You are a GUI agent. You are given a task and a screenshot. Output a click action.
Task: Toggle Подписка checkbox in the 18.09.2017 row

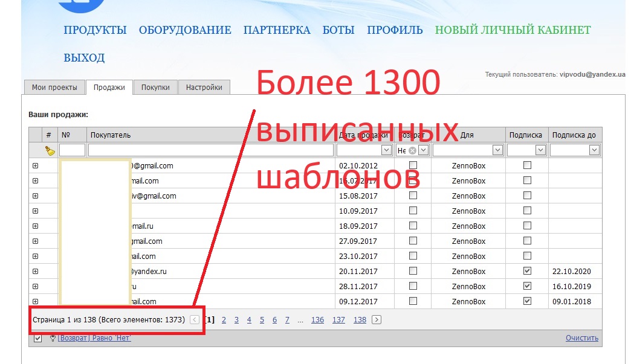527,225
